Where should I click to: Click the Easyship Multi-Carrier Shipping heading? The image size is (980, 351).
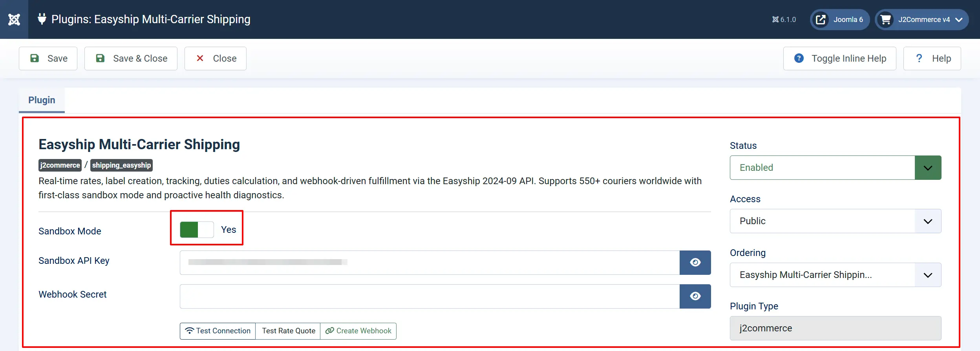pos(139,144)
